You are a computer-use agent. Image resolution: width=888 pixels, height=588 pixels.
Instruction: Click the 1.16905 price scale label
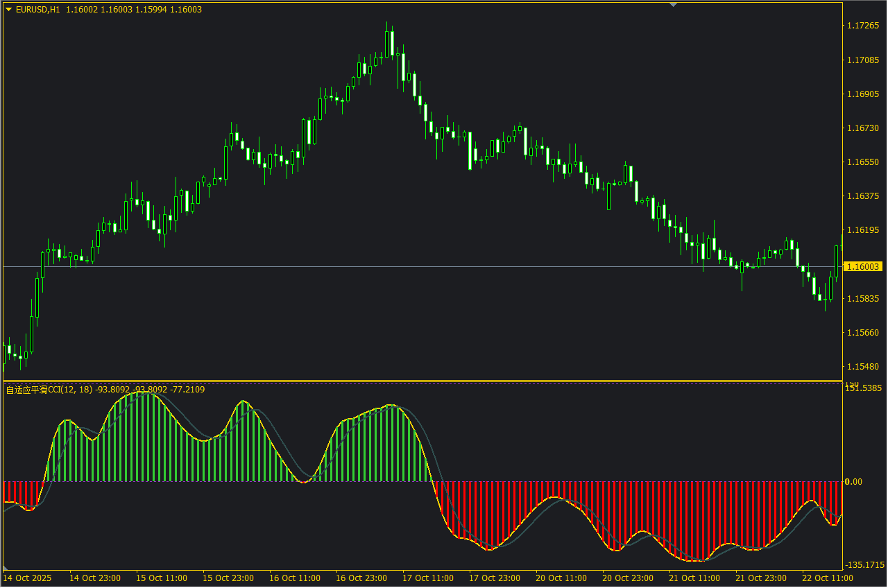[863, 94]
